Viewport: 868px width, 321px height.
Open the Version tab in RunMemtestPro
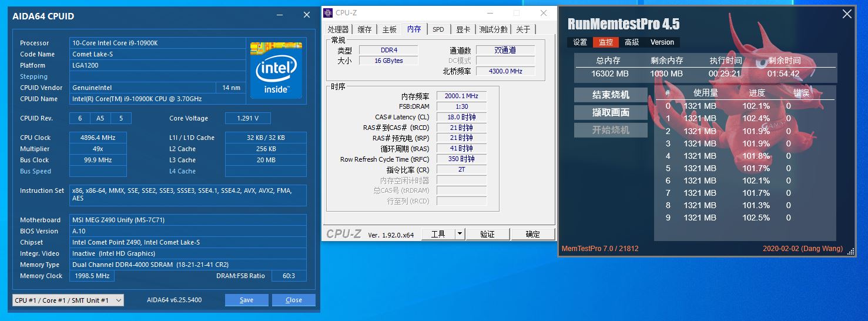coord(662,42)
